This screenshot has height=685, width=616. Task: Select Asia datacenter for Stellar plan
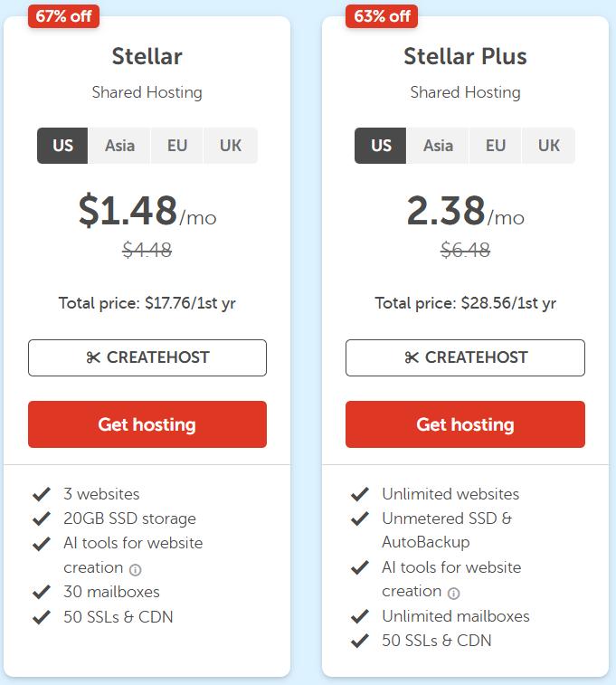[119, 146]
